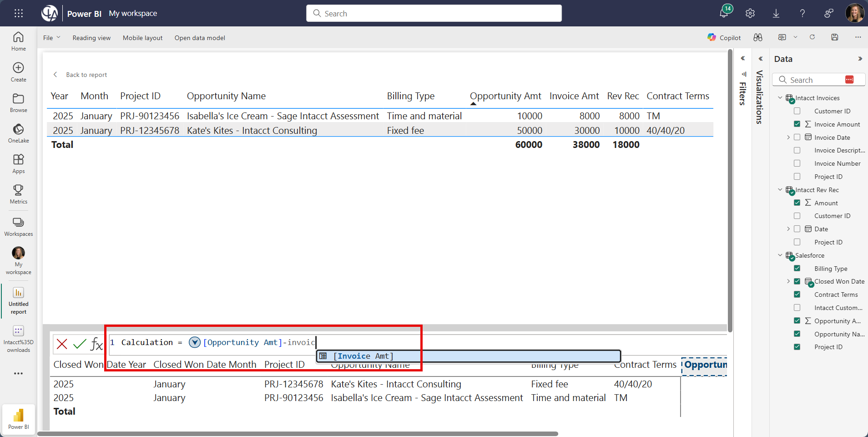Image resolution: width=868 pixels, height=437 pixels.
Task: Click the refresh icon in toolbar
Action: [x=812, y=37]
